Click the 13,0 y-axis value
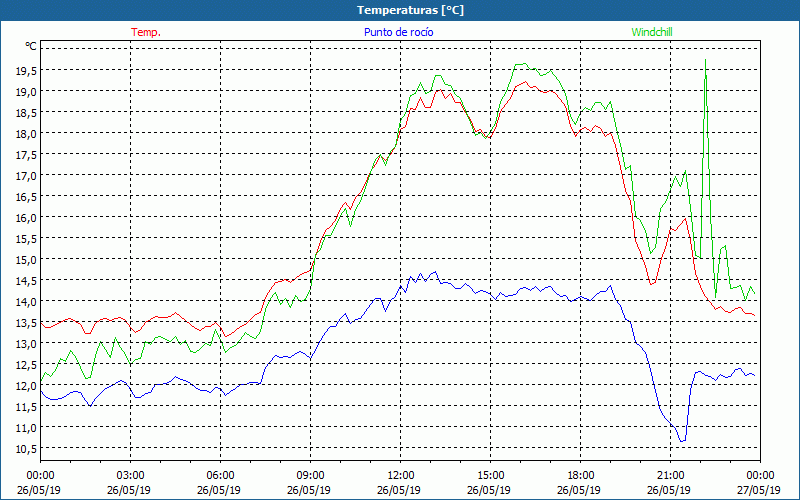This screenshot has height=500, width=800. (26, 344)
